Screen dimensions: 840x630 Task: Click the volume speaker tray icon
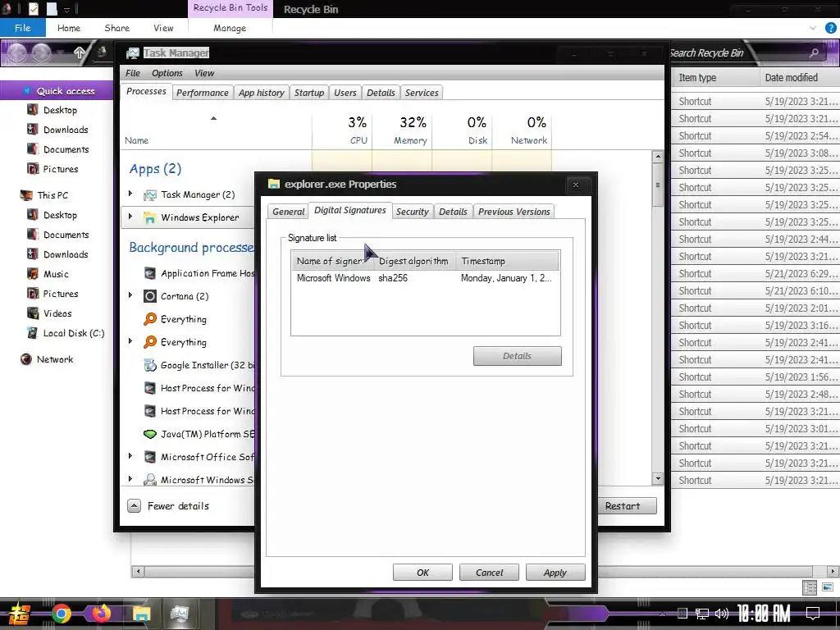pyautogui.click(x=722, y=614)
